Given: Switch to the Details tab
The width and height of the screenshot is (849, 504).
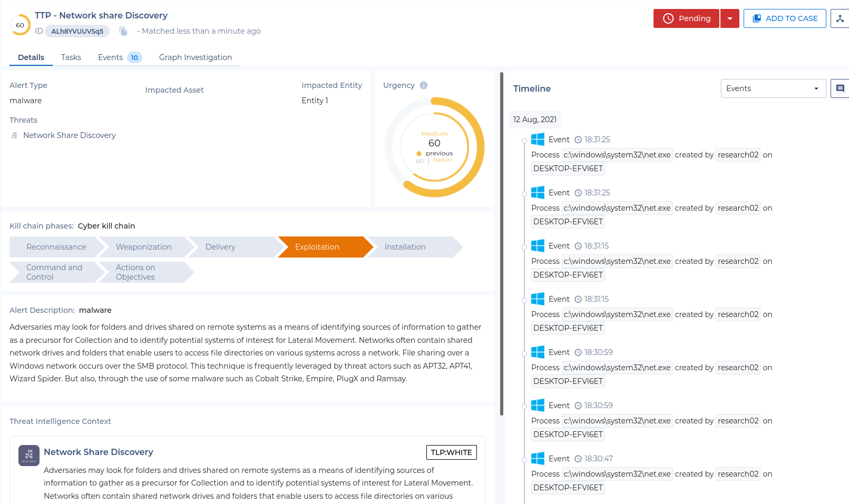Looking at the screenshot, I should (x=31, y=57).
